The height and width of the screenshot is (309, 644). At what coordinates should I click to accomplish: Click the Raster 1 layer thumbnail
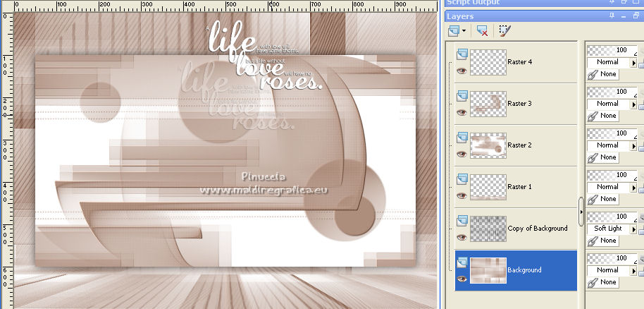pyautogui.click(x=488, y=187)
